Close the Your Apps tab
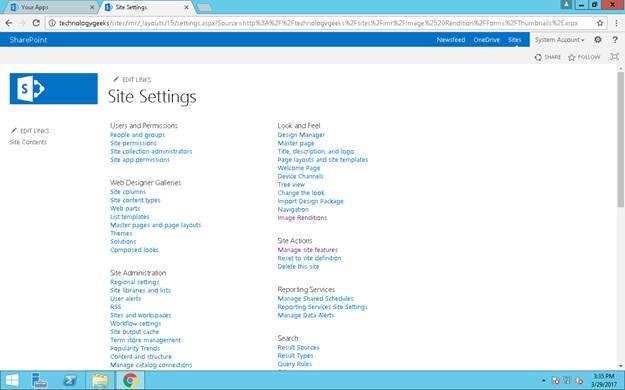Screen dimensions: 625x390 [92, 7]
